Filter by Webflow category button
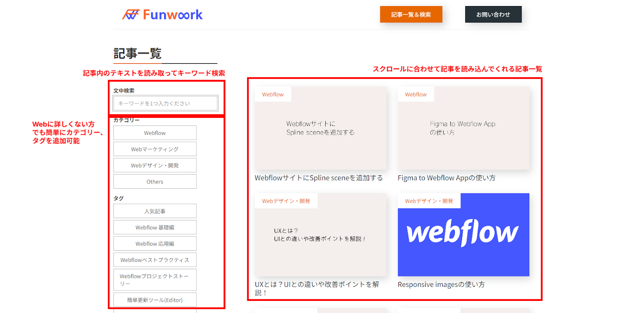Screen dimensions: 644x313 155,133
